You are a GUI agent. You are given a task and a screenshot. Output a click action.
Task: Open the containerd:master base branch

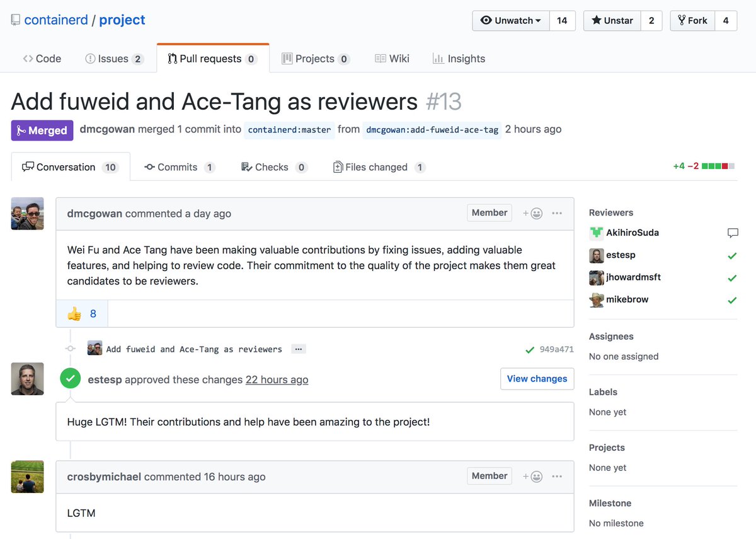(289, 130)
